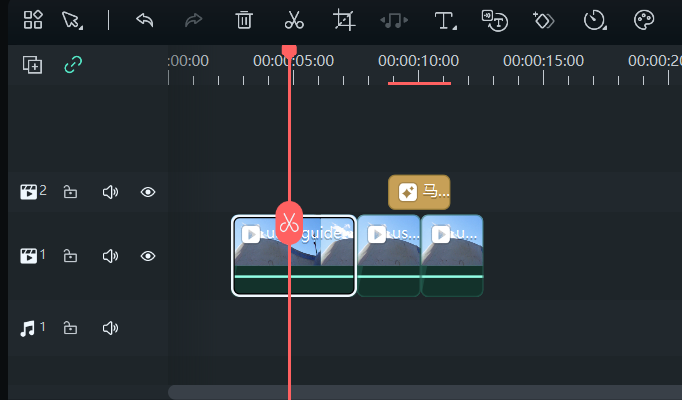The image size is (682, 400).
Task: Select the Split scissors tool in the toolbar
Action: (x=294, y=20)
